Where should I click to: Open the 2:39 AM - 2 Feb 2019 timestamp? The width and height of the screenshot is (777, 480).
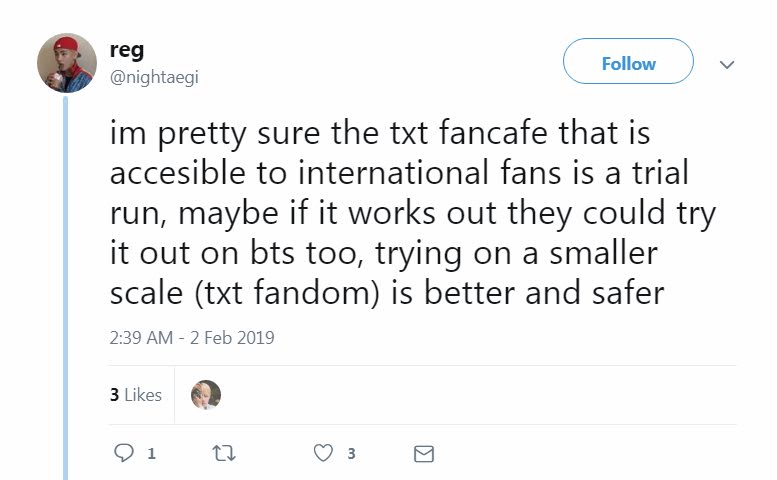[x=191, y=338]
